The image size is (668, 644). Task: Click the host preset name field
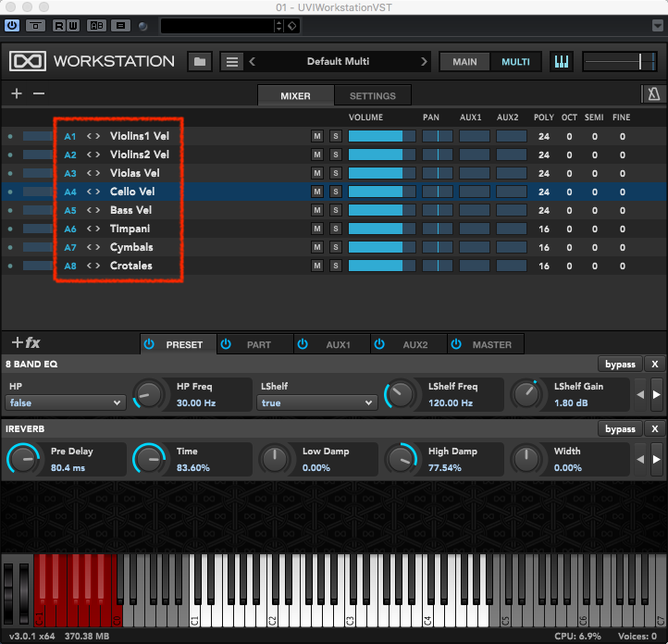(x=217, y=26)
